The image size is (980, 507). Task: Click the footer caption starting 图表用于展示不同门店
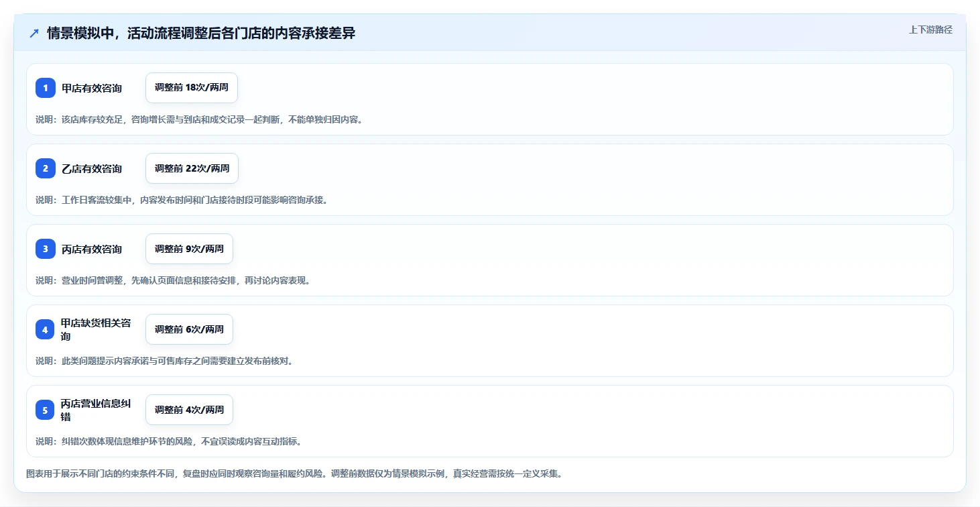pyautogui.click(x=294, y=473)
